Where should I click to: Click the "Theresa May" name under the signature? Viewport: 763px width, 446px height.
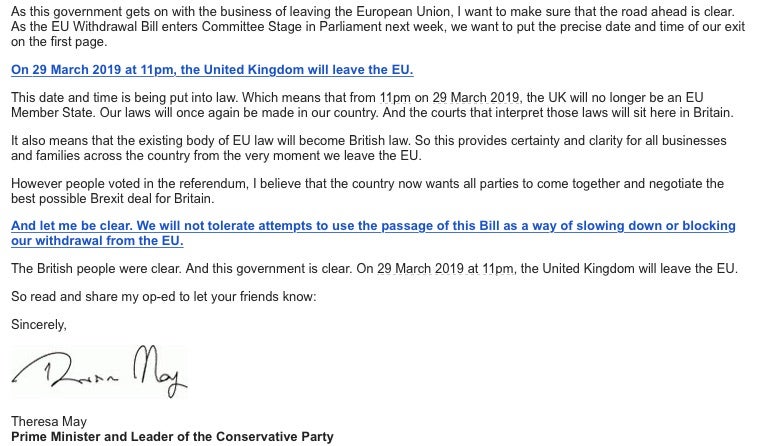(49, 421)
